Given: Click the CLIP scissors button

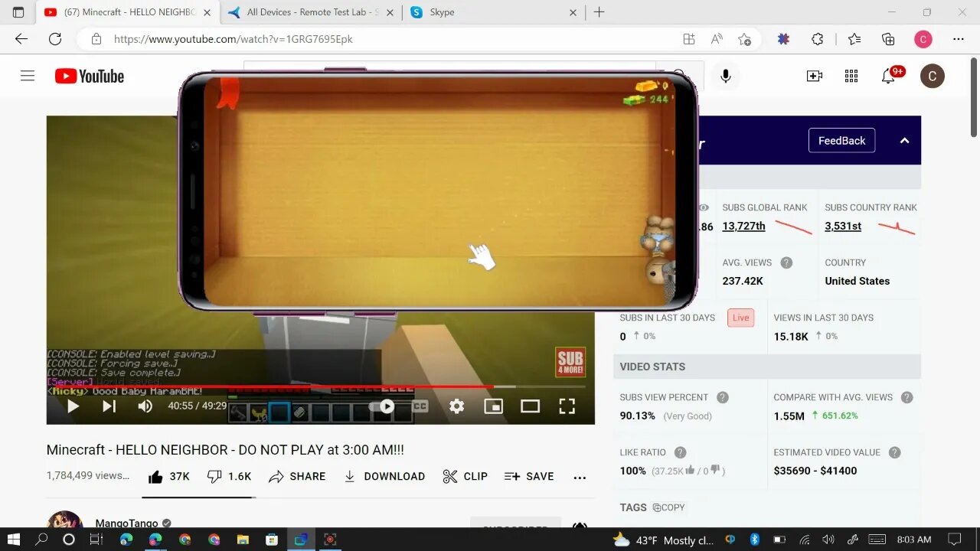Looking at the screenshot, I should click(465, 476).
